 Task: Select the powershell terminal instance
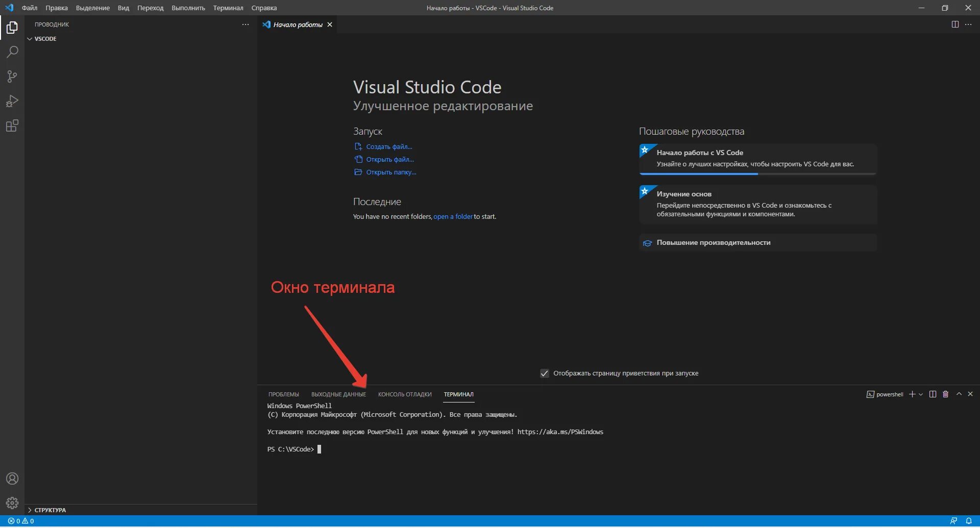pos(885,394)
